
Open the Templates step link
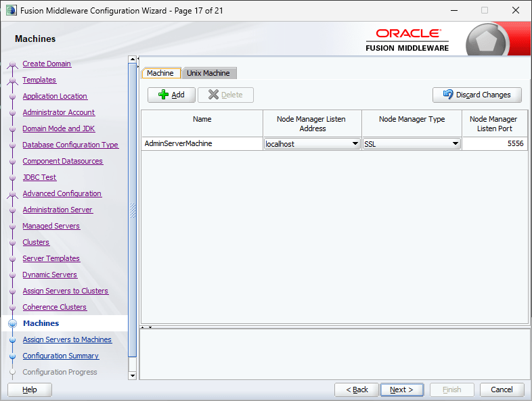coord(39,80)
